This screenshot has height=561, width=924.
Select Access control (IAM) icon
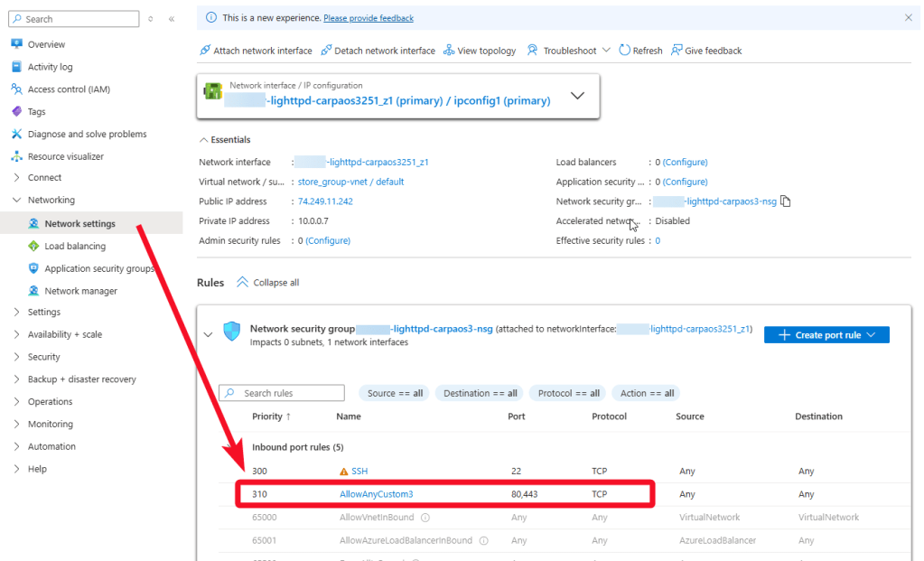(16, 89)
